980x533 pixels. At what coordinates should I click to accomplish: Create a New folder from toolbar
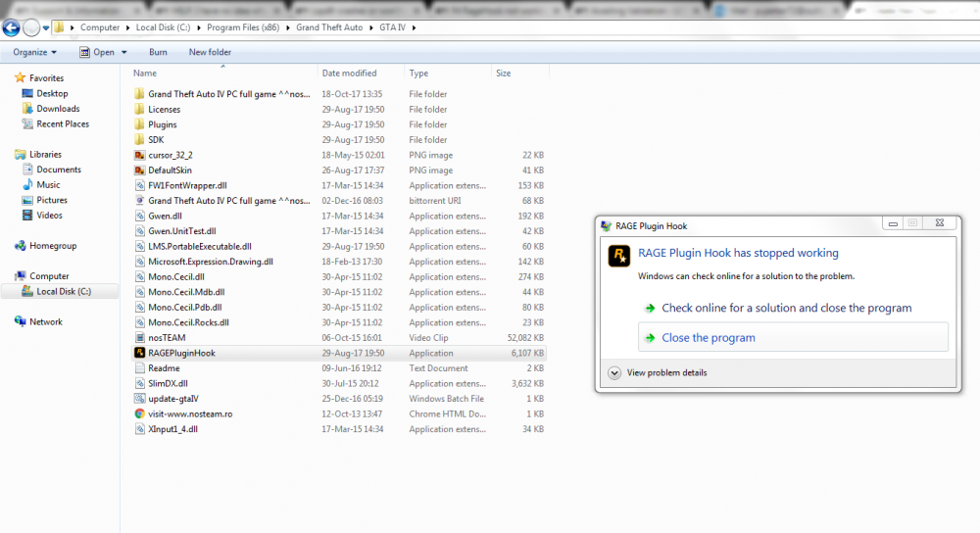(x=210, y=52)
